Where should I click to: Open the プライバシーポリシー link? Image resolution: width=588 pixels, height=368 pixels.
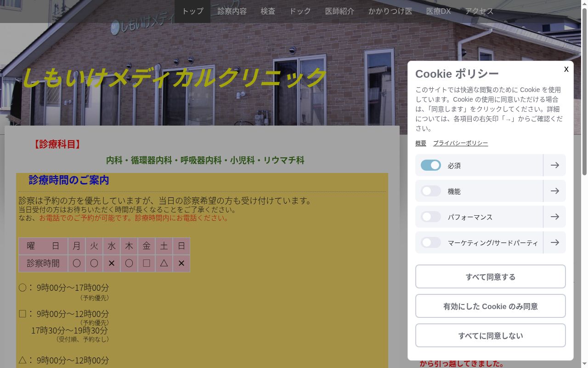pos(460,143)
